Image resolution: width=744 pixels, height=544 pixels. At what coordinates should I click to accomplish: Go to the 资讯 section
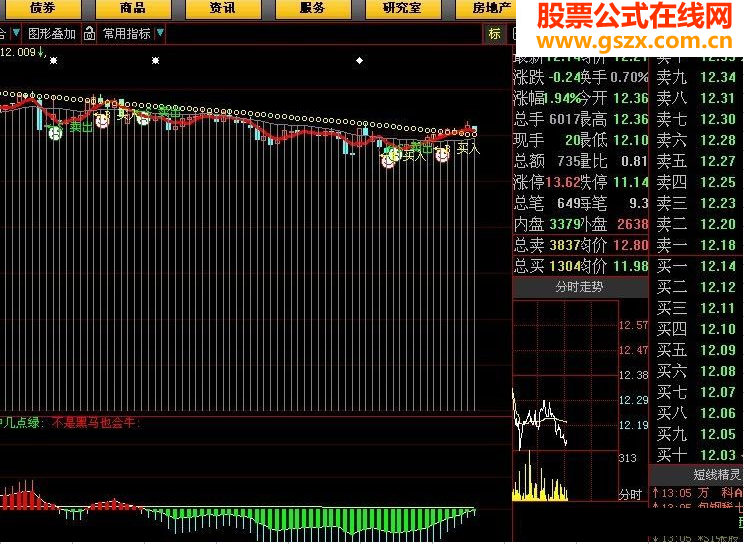pos(223,9)
